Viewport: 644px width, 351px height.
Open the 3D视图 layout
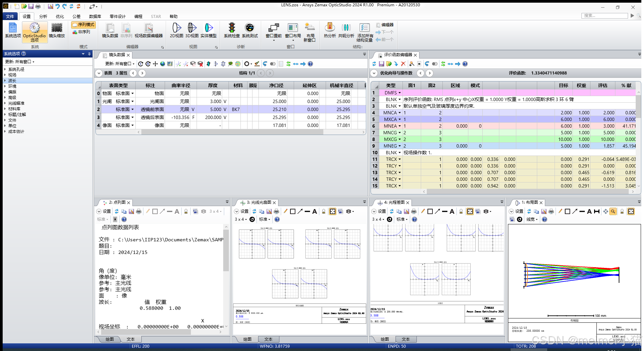pyautogui.click(x=192, y=31)
